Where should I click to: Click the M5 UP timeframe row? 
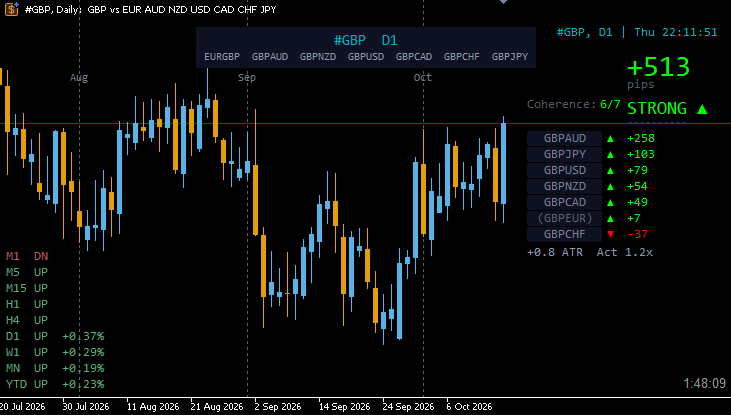(27, 272)
